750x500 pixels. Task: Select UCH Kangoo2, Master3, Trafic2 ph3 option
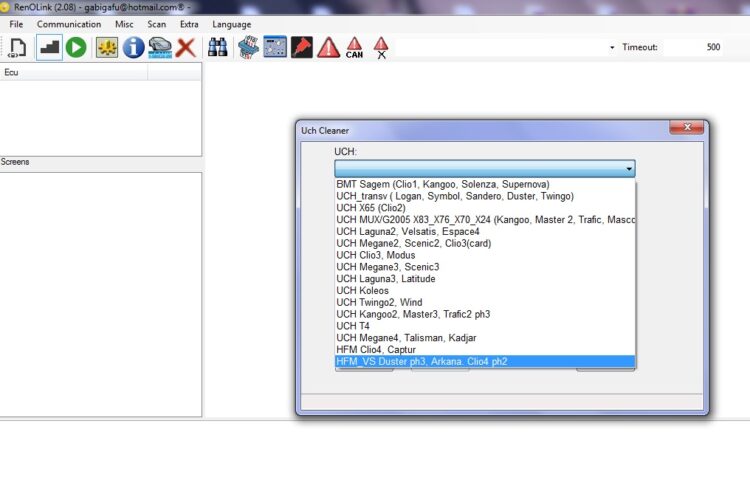(485, 314)
